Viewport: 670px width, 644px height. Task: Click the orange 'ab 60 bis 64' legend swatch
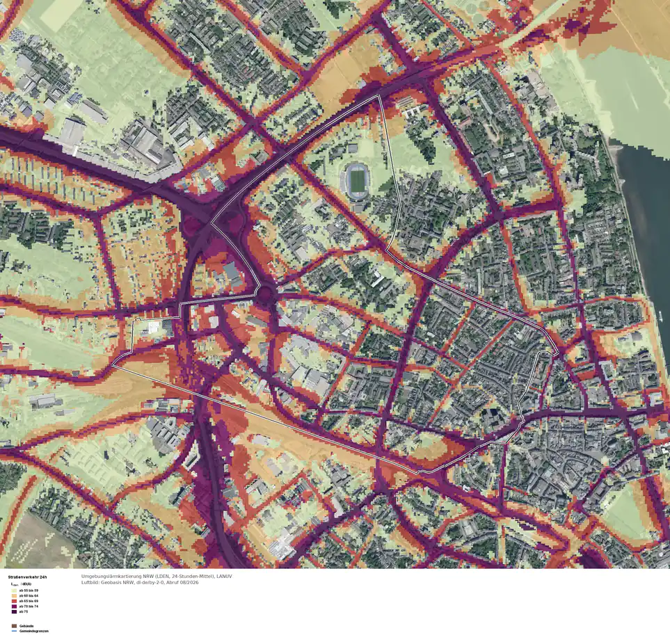point(14,595)
